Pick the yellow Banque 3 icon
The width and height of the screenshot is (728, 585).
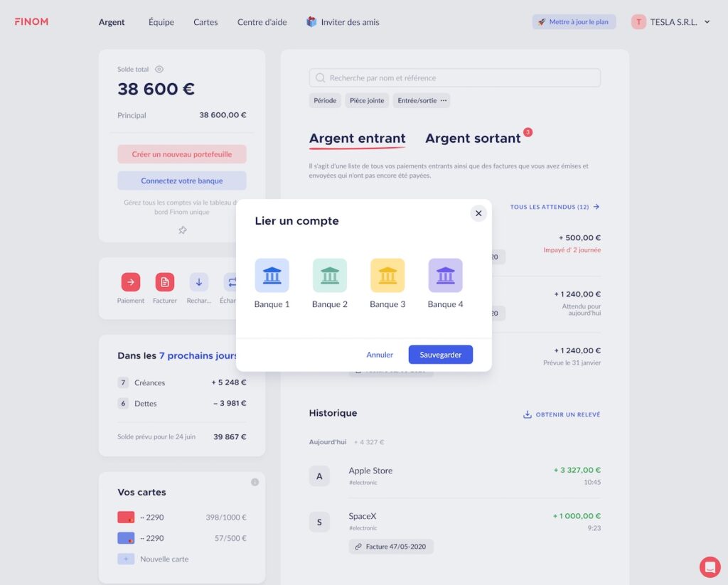pyautogui.click(x=387, y=275)
